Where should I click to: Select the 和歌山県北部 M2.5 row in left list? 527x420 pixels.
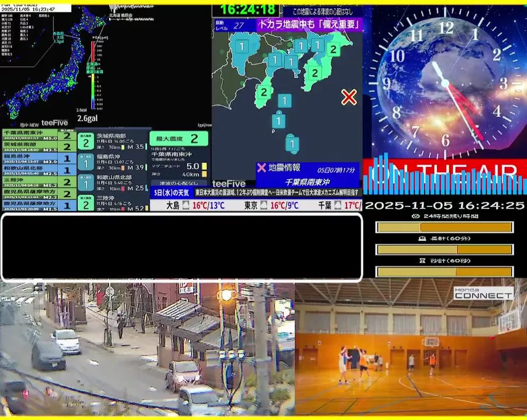coord(39,170)
